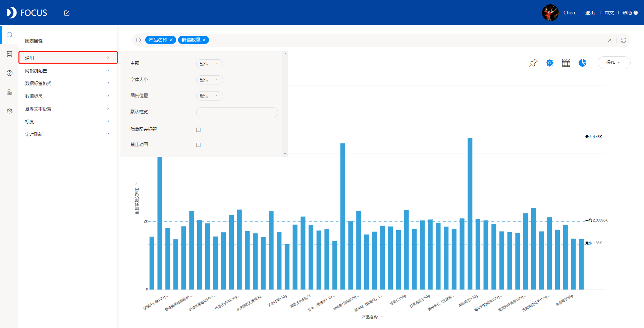Open the 数据标签格式 menu item
Screen dimensions: 644x328
[x=68, y=83]
